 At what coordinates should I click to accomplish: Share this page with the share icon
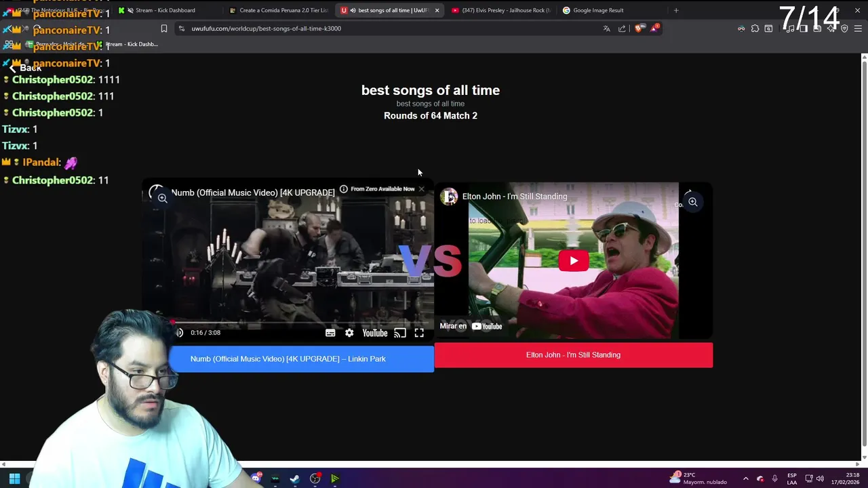coord(622,28)
